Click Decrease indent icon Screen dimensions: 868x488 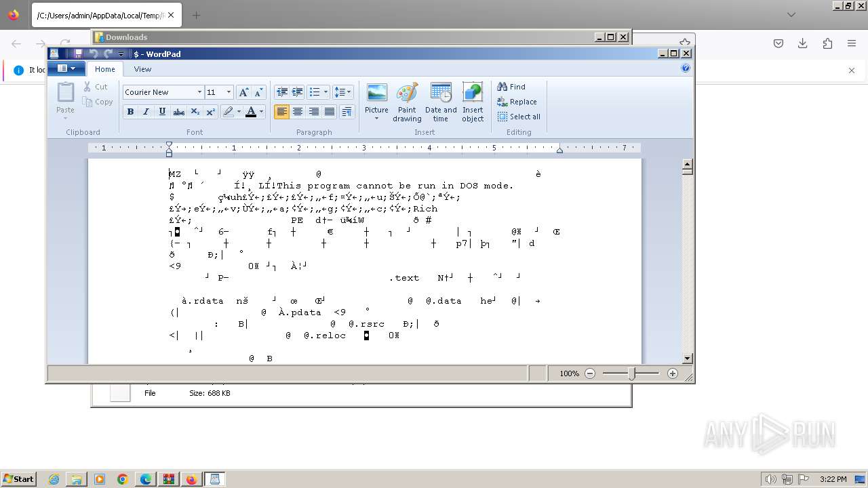(282, 92)
